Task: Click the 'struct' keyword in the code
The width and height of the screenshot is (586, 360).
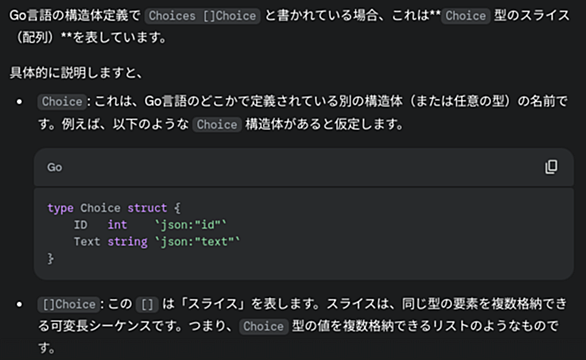Action: click(147, 208)
